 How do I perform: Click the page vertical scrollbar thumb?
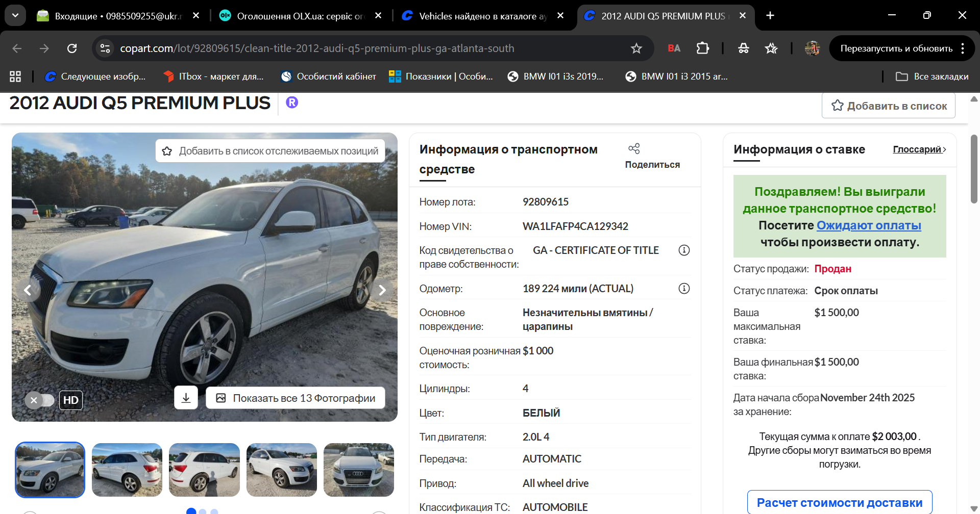[974, 168]
